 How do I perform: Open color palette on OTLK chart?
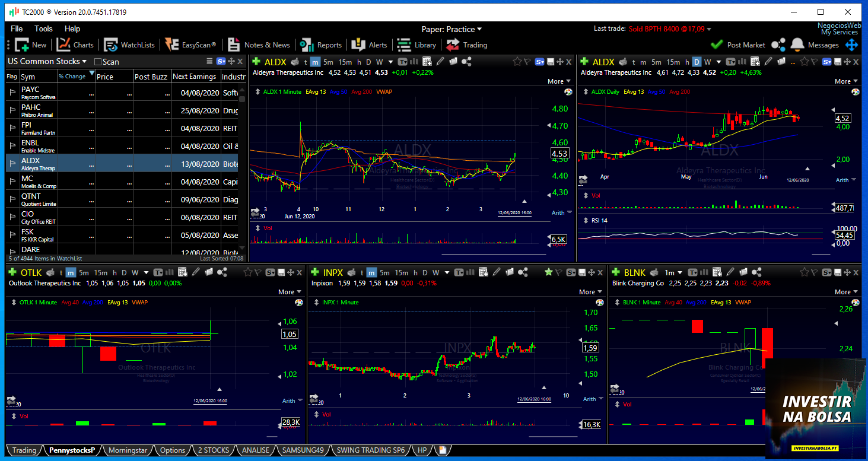(298, 303)
